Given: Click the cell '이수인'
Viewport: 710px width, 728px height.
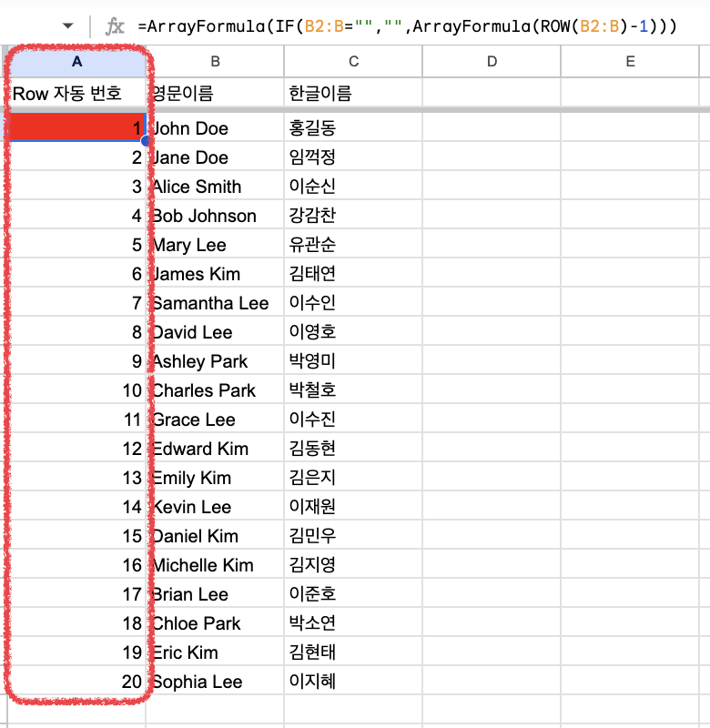Looking at the screenshot, I should pos(353,303).
